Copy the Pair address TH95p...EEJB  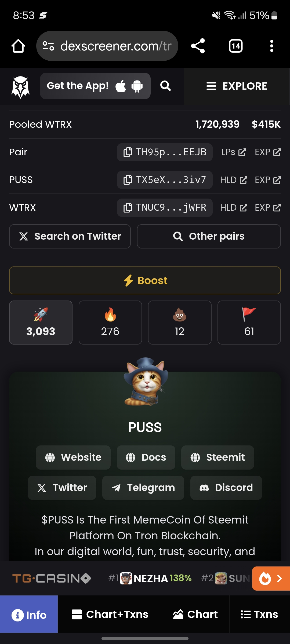click(165, 152)
